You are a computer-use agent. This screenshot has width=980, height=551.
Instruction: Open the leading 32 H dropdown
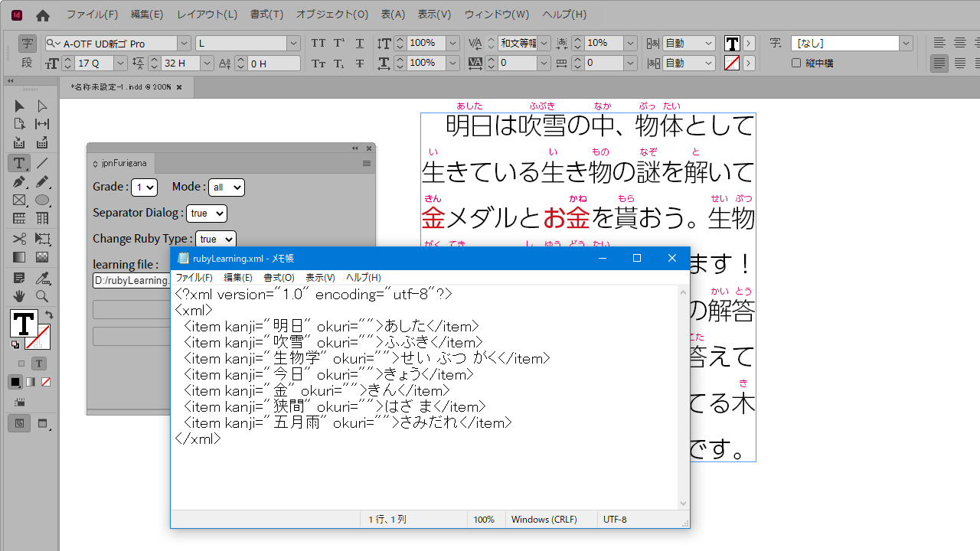point(207,64)
